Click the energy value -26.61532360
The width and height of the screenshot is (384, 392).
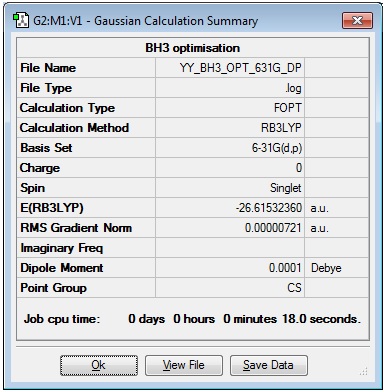coord(269,208)
